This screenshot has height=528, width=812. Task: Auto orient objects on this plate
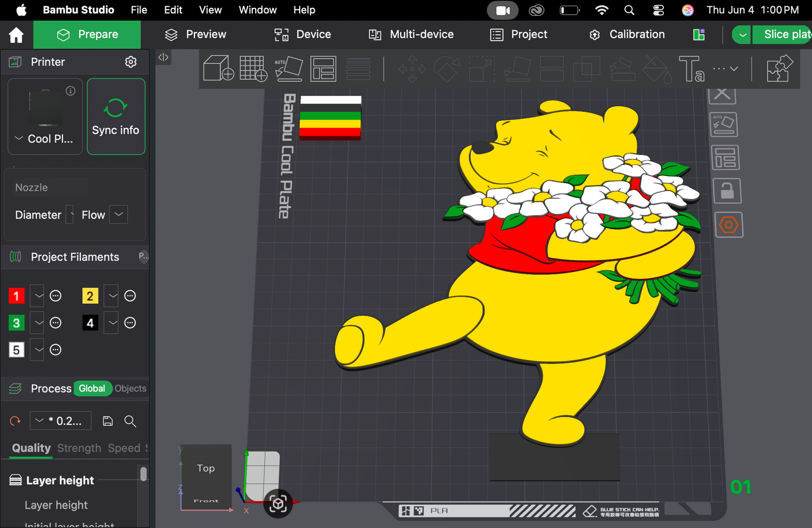[x=724, y=125]
